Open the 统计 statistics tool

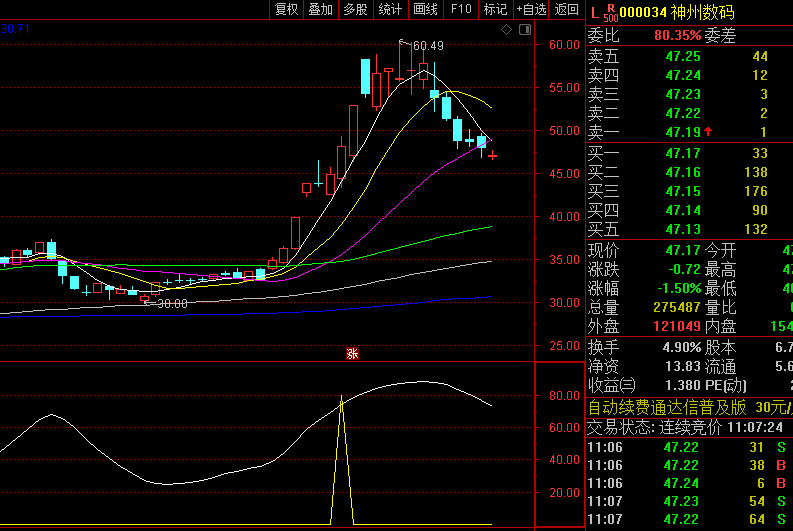[390, 10]
